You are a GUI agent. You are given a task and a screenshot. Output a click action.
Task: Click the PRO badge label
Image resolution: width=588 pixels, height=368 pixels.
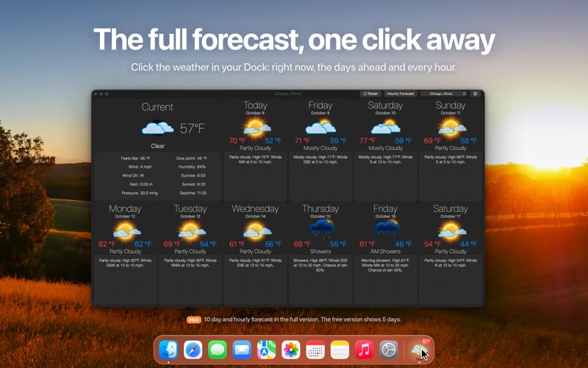click(194, 320)
